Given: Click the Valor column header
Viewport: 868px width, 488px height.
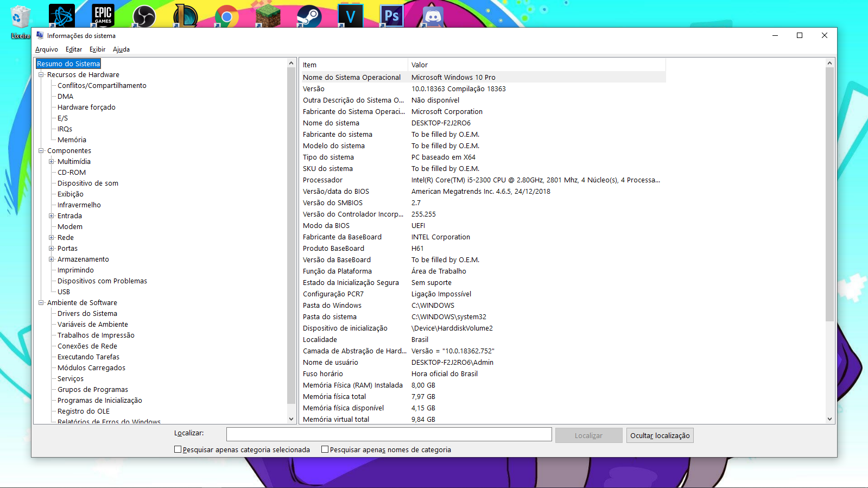Looking at the screenshot, I should [x=537, y=65].
